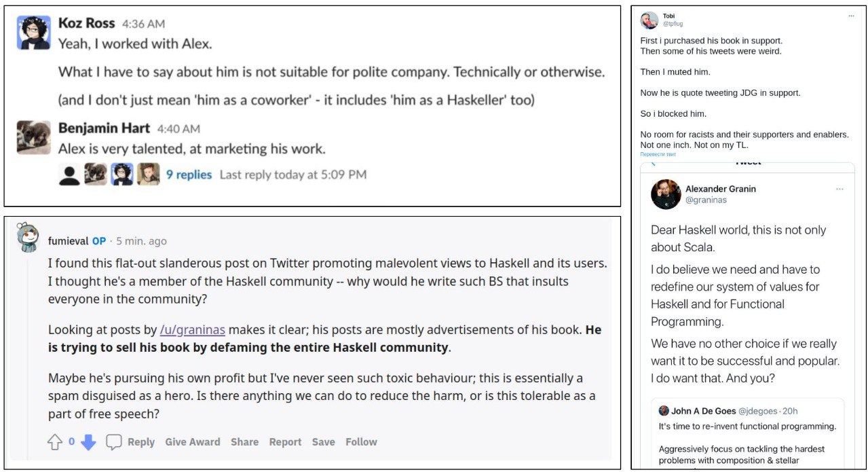The height and width of the screenshot is (472, 868).
Task: Expand the 9 replies thread
Action: pyautogui.click(x=189, y=175)
